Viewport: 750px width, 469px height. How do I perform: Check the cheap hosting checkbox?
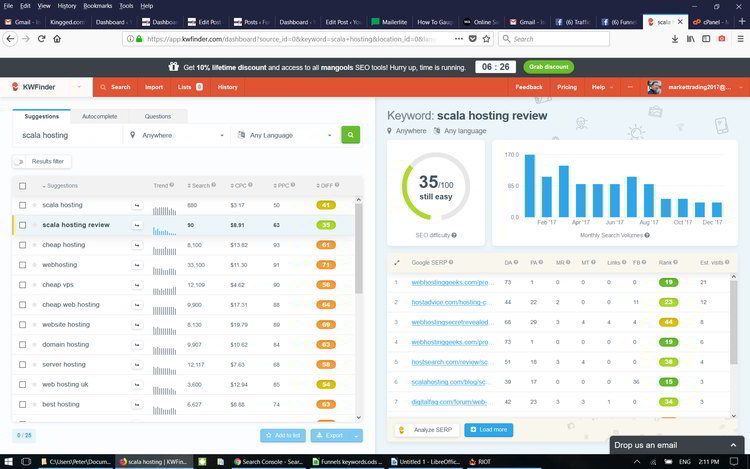pos(22,245)
